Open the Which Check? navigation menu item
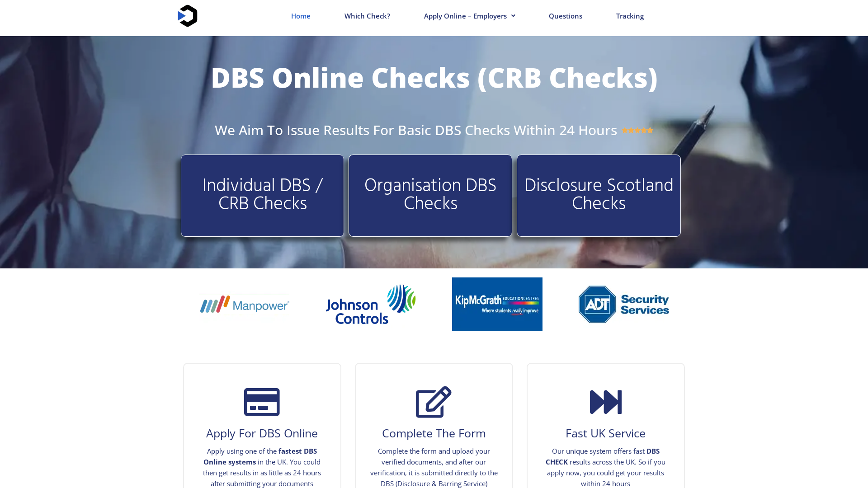 pos(367,16)
